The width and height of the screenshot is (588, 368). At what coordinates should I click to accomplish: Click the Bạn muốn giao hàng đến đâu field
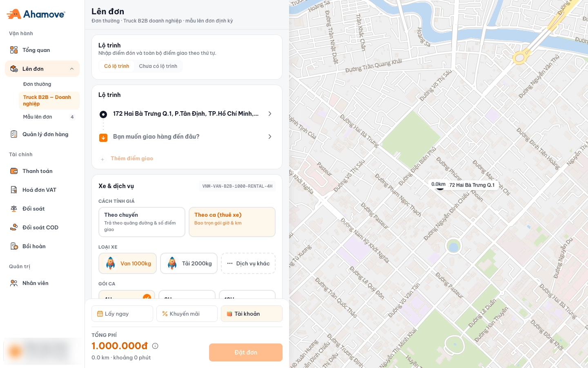click(186, 137)
